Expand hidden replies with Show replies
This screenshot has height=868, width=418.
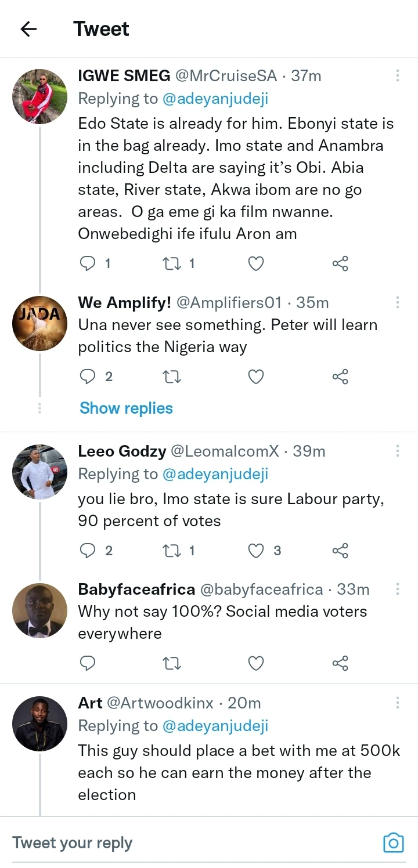pyautogui.click(x=126, y=408)
